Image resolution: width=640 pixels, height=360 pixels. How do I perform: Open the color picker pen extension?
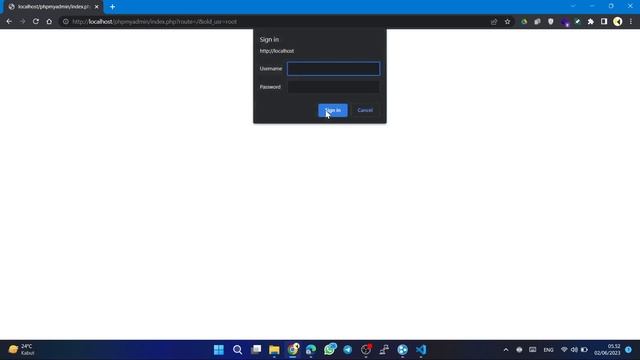(578, 22)
